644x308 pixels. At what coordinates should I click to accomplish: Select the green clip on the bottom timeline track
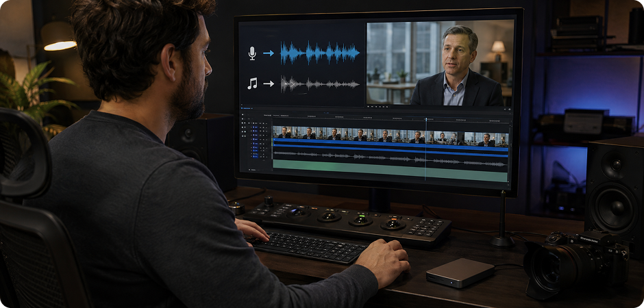391,170
